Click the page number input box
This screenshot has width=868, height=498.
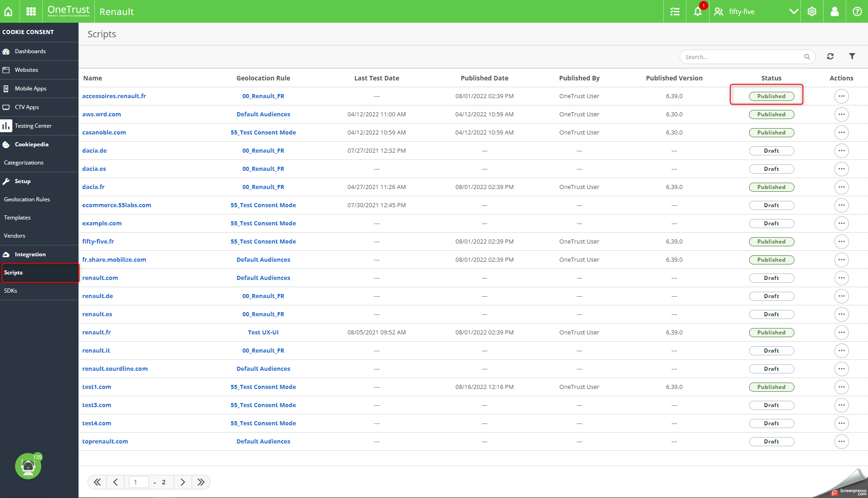(139, 482)
